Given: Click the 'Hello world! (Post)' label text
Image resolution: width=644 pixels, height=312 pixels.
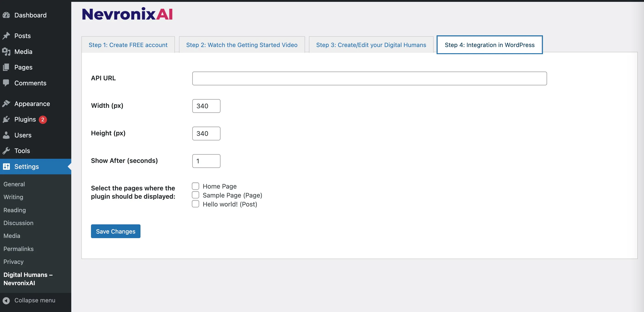Looking at the screenshot, I should coord(230,204).
